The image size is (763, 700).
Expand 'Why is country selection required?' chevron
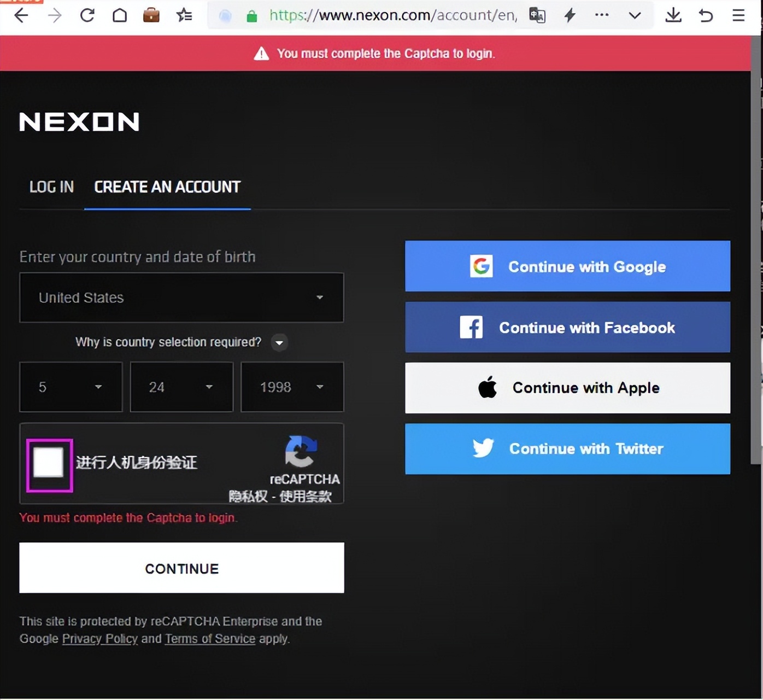coord(279,342)
